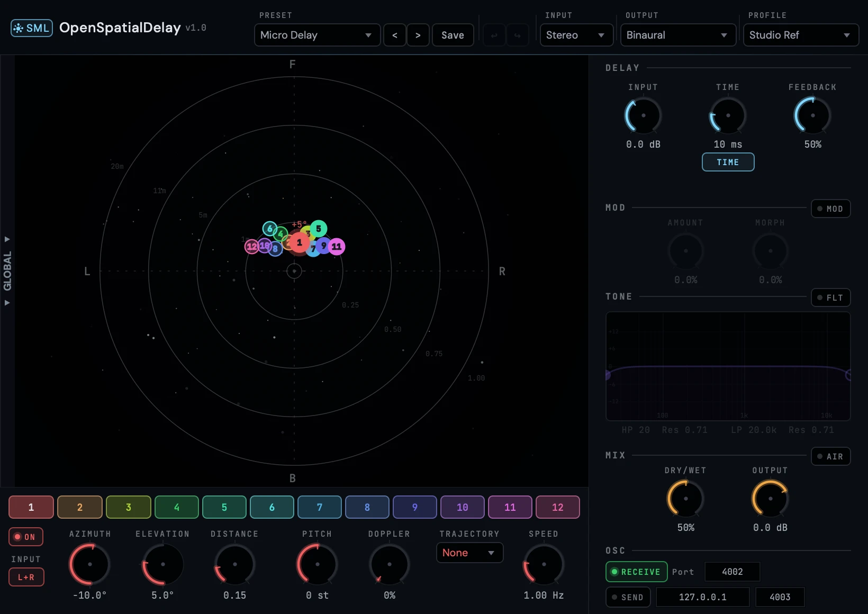868x614 pixels.
Task: Select purple node 9 in the spatial view
Action: [323, 246]
